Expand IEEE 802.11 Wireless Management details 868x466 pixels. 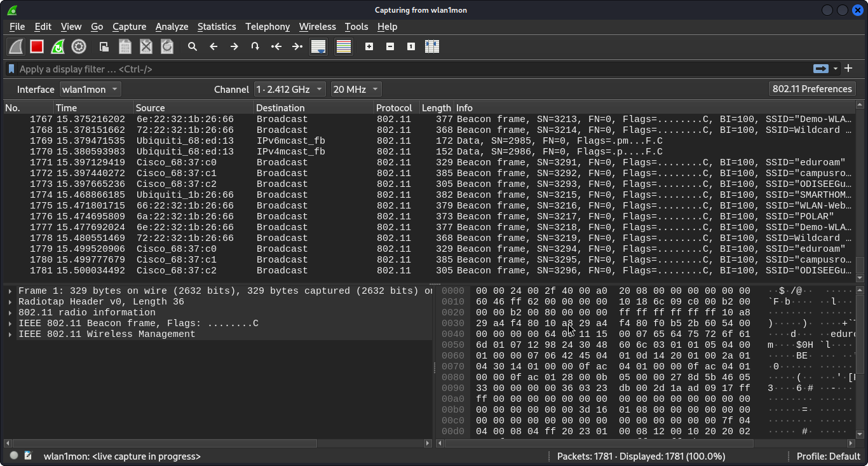[x=11, y=334]
